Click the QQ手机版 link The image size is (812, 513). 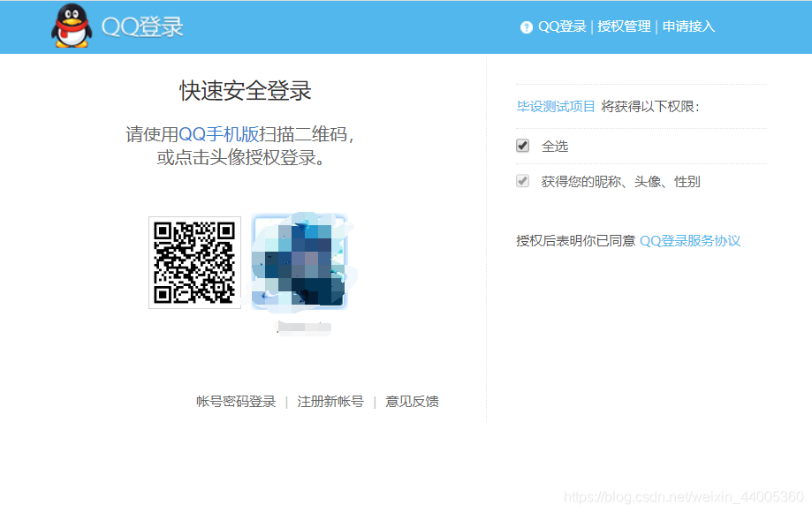point(218,134)
